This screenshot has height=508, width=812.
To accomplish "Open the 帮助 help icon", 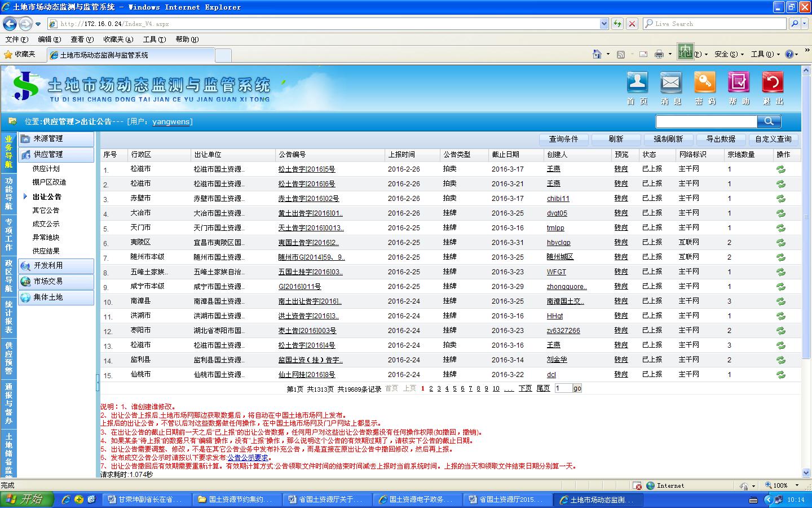I will [x=739, y=83].
